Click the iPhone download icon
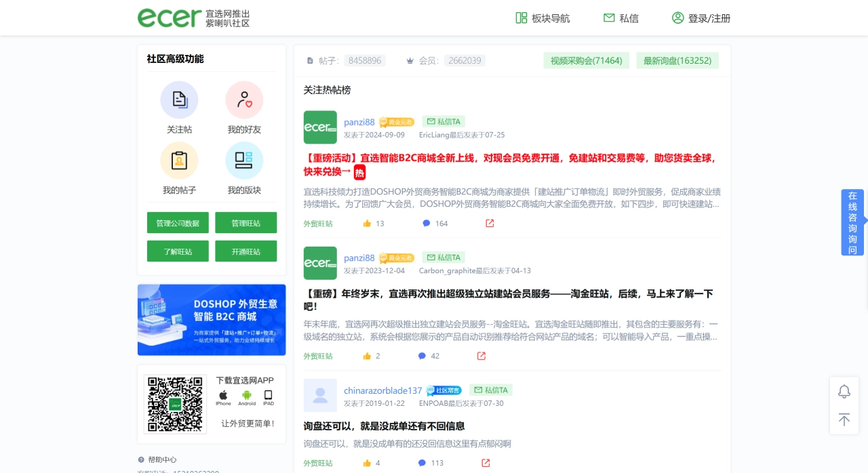The width and height of the screenshot is (868, 473). [x=223, y=398]
